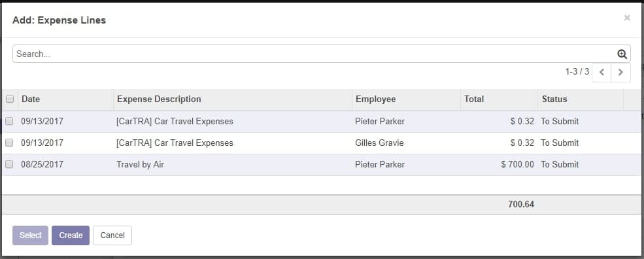Click the search magnifier icon
This screenshot has height=259, width=644.
pos(622,54)
